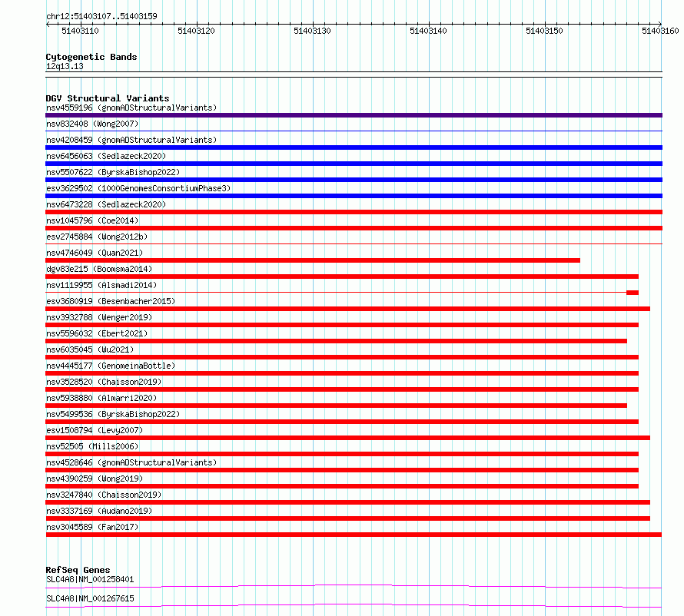Image resolution: width=684 pixels, height=616 pixels.
Task: Open variant nsv3247840 (Chaisson2019)
Action: point(104,495)
